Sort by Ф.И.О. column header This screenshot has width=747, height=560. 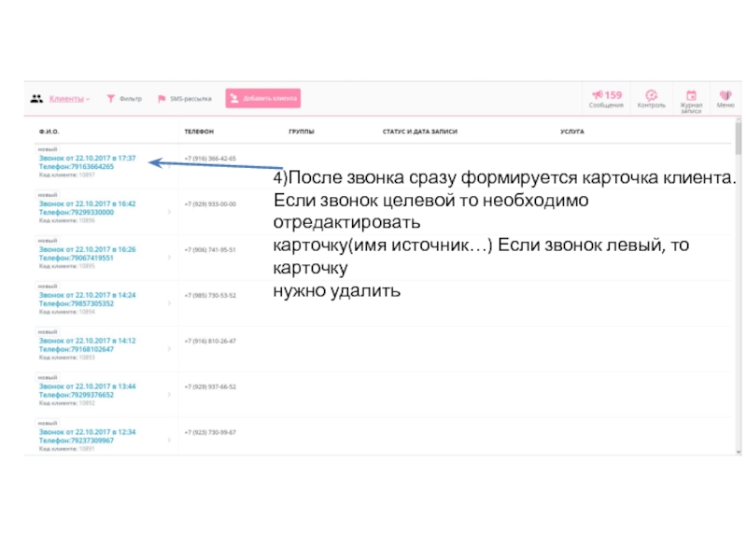pyautogui.click(x=49, y=132)
